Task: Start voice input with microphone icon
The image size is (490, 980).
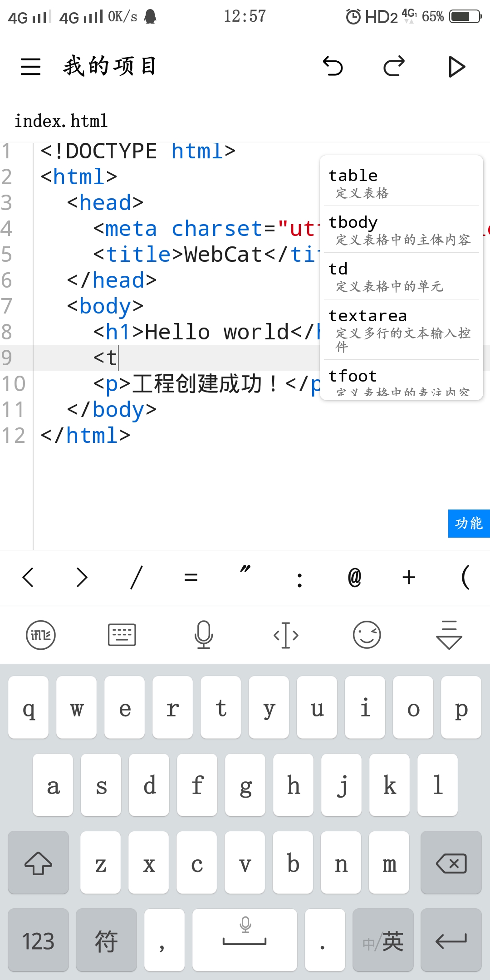Action: (204, 635)
